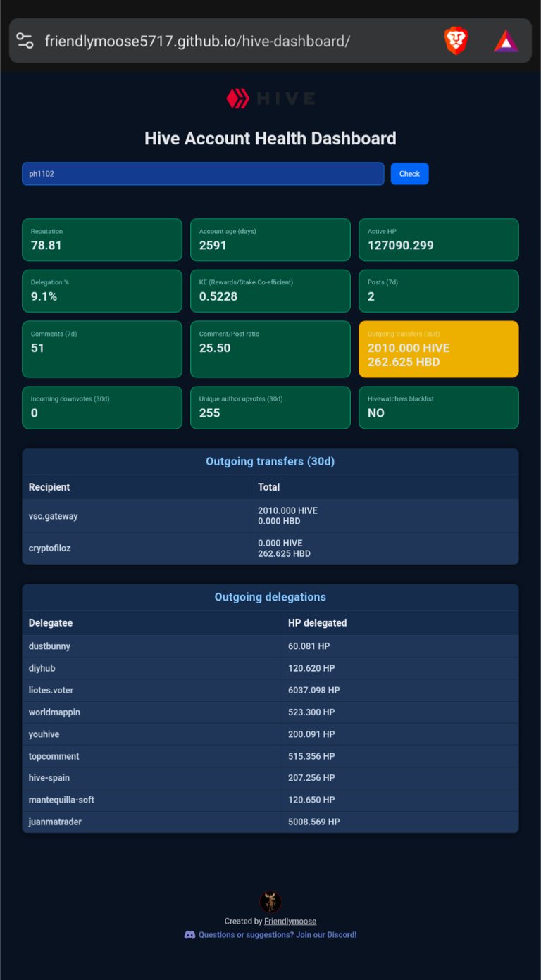The width and height of the screenshot is (541, 980).
Task: Open site settings icon in address bar
Action: point(25,41)
